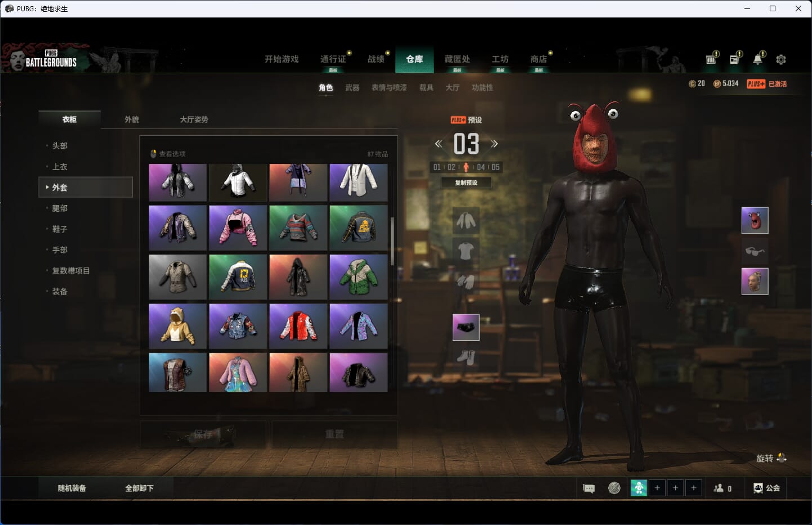Open the 商店 store tab

pyautogui.click(x=539, y=59)
